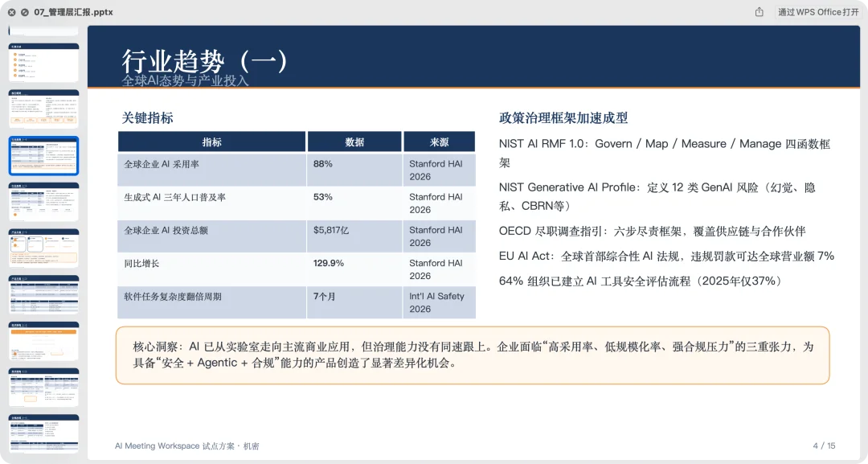This screenshot has height=464, width=868.
Task: Select the thumbnail with the wide orange banner
Action: coord(43,342)
